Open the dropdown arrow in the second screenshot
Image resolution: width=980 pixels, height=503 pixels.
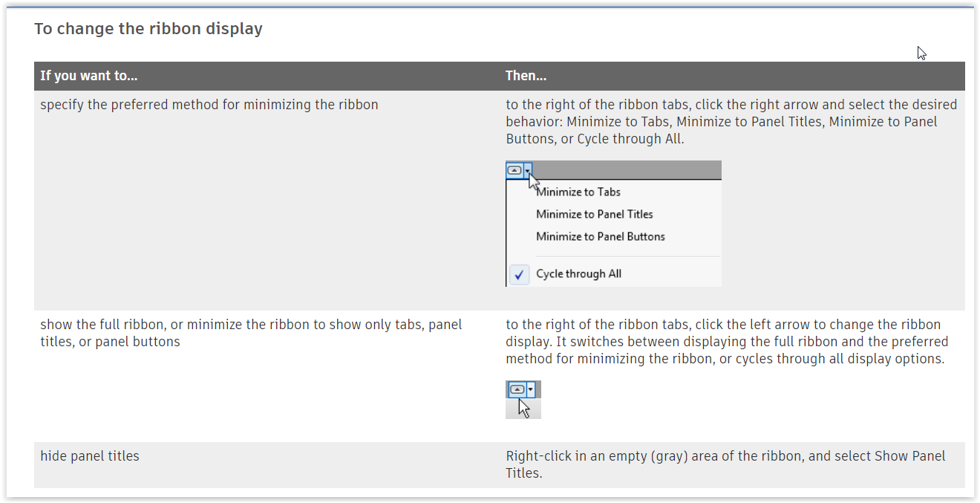531,389
